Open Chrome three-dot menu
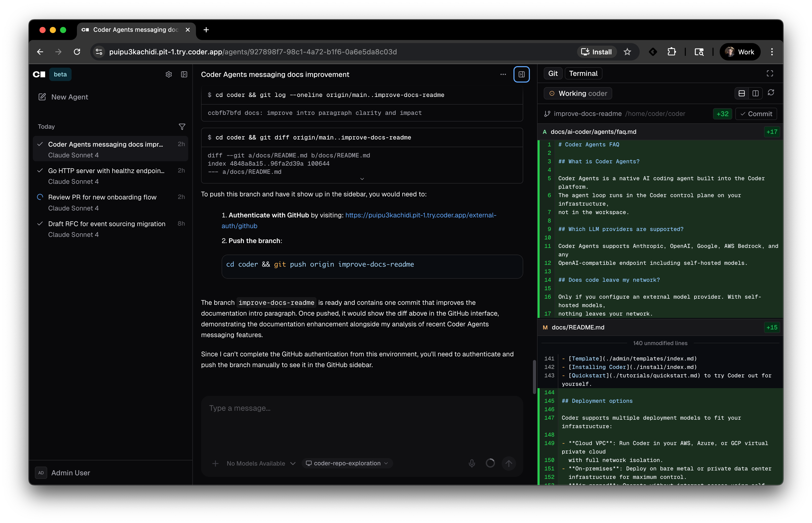 click(x=771, y=52)
